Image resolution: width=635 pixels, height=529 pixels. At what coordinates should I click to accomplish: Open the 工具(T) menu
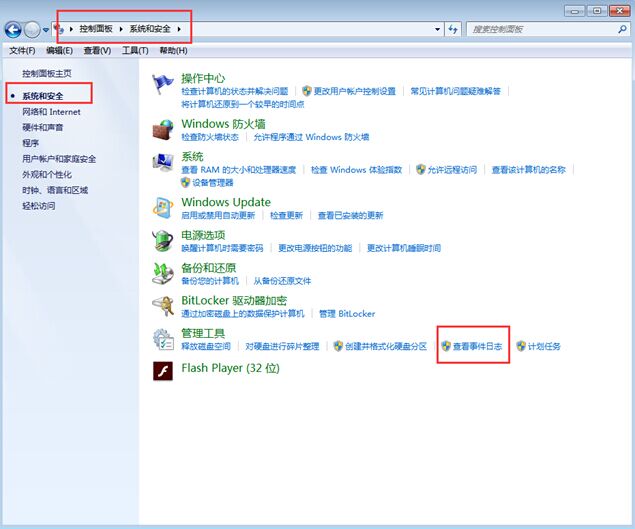(135, 51)
